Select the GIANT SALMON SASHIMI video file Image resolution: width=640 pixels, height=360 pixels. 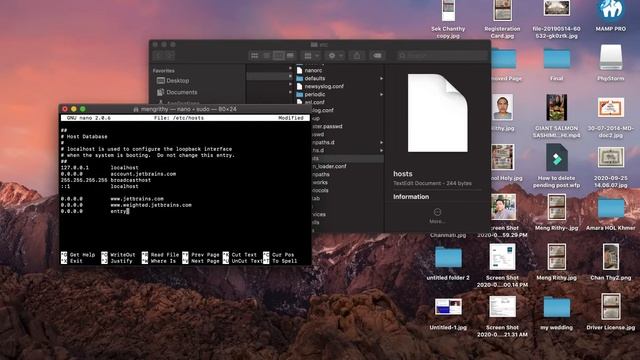point(556,107)
